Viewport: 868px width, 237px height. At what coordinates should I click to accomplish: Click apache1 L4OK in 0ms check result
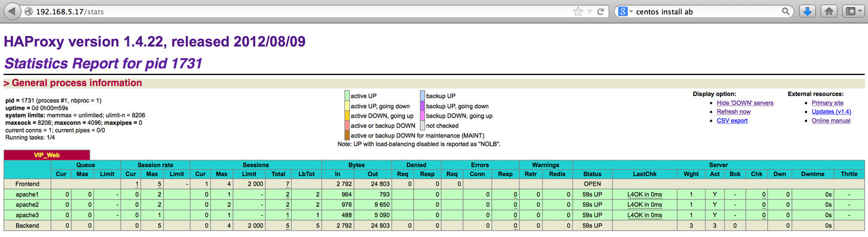click(645, 195)
